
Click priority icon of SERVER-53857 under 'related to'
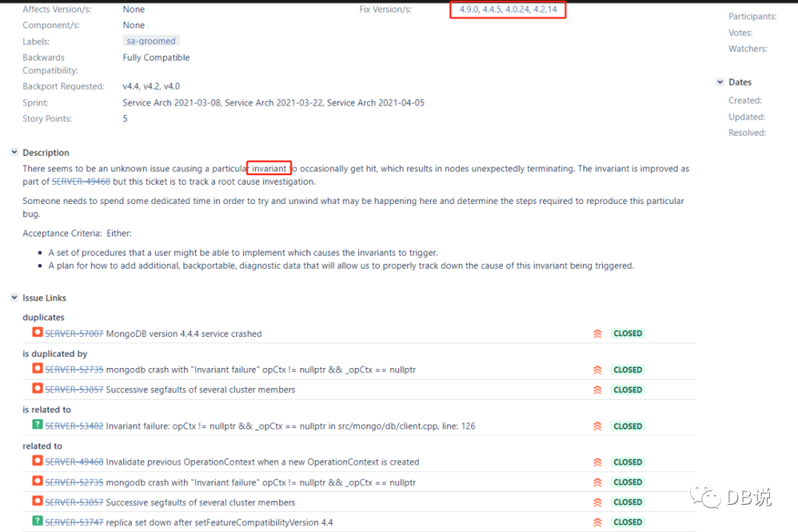[x=598, y=502]
